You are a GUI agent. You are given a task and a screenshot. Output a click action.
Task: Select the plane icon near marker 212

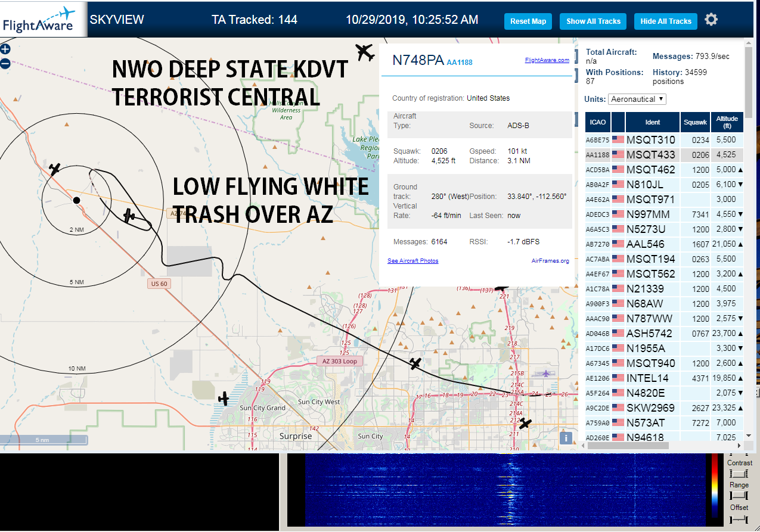pyautogui.click(x=525, y=424)
